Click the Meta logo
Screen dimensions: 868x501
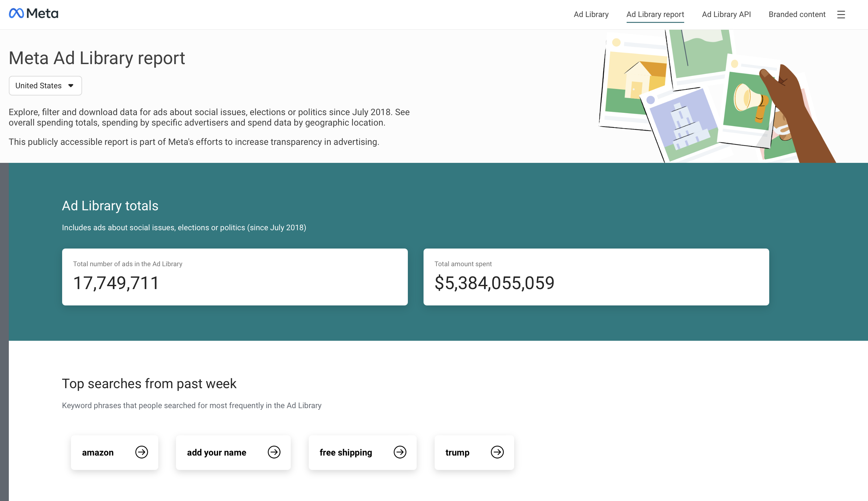[x=33, y=13]
